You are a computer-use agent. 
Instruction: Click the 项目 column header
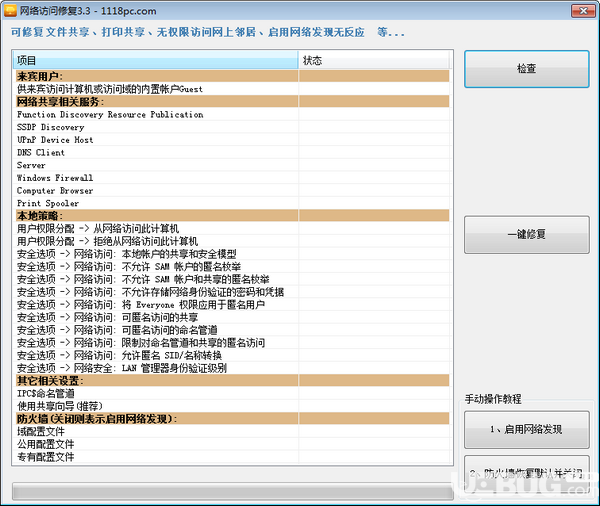click(155, 60)
